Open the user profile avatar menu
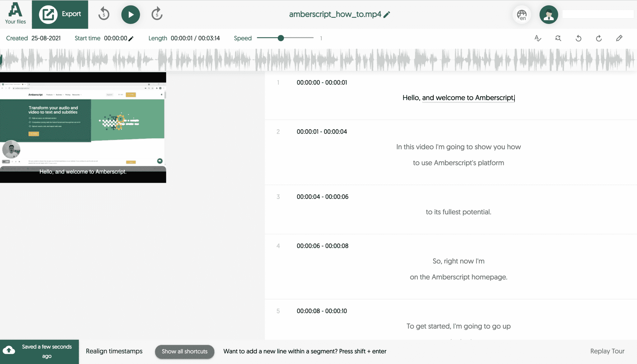Viewport: 637px width, 364px height. [x=548, y=15]
